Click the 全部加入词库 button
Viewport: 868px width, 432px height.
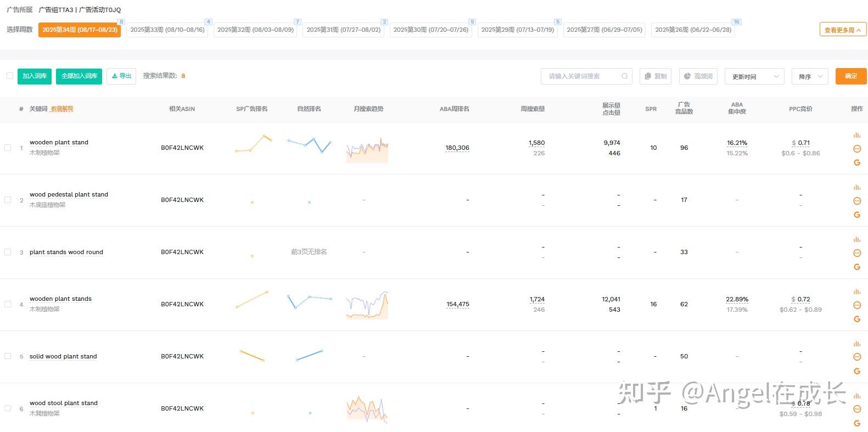click(79, 76)
